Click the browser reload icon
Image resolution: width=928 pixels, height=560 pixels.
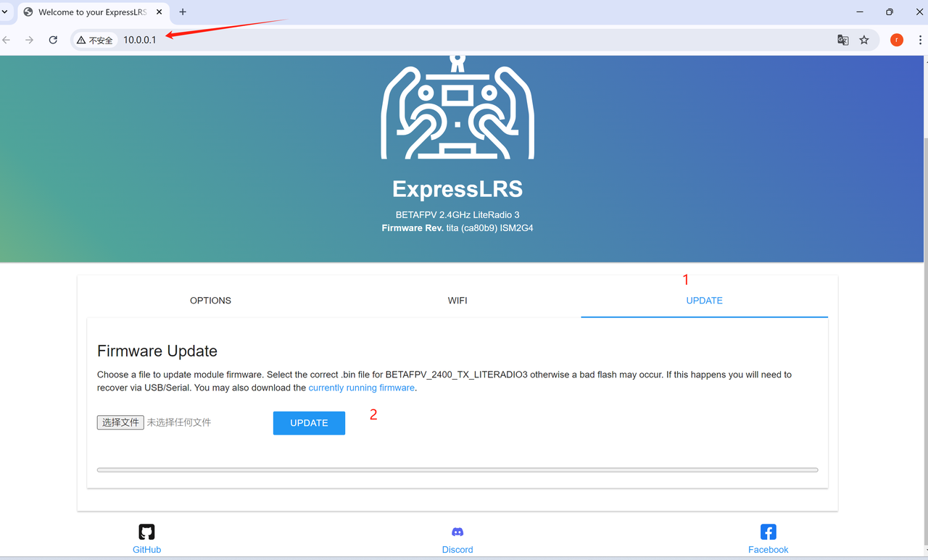pos(53,40)
